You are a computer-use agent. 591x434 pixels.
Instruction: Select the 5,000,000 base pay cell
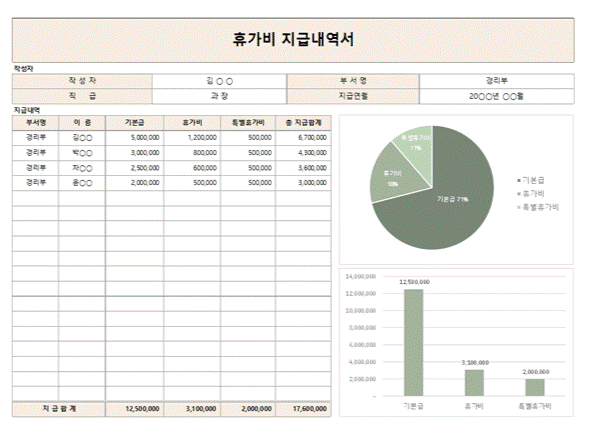(x=135, y=138)
